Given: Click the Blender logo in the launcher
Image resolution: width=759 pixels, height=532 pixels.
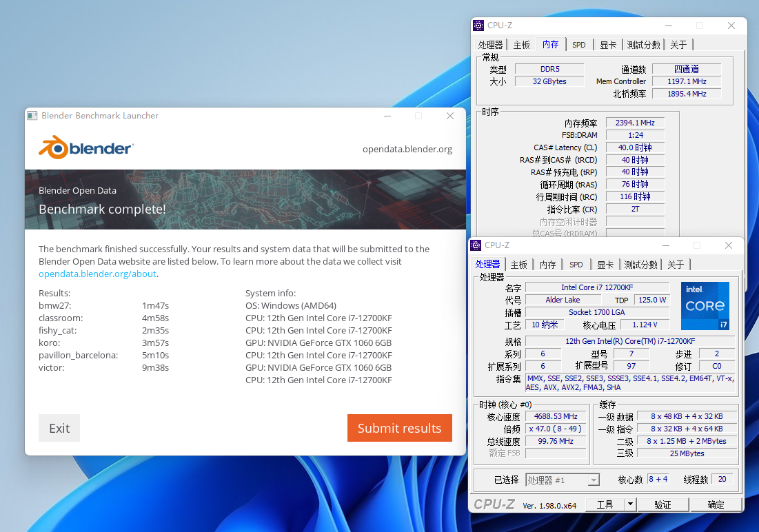Looking at the screenshot, I should click(x=86, y=147).
